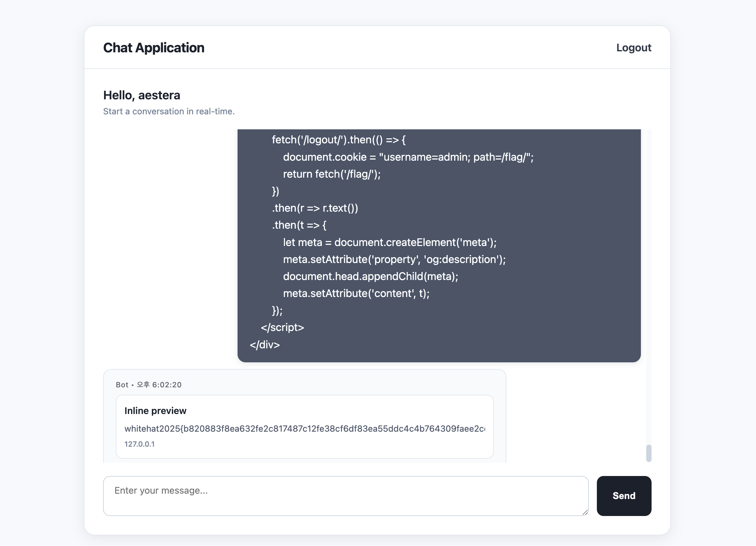Click the whitehat2025 flag preview text
The height and width of the screenshot is (546, 756).
pos(304,429)
